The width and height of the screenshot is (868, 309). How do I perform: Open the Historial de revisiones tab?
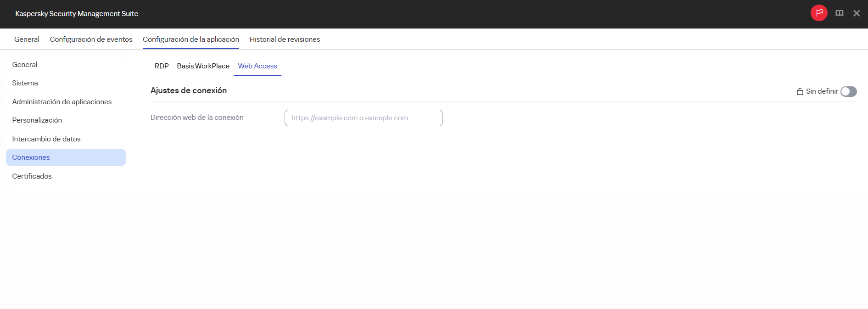pos(285,39)
